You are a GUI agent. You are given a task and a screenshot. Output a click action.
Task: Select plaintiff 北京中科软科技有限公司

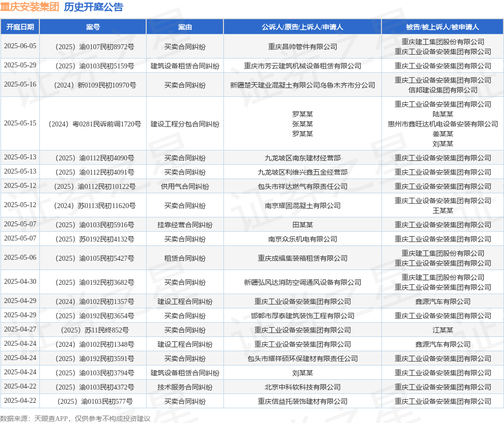tap(303, 388)
